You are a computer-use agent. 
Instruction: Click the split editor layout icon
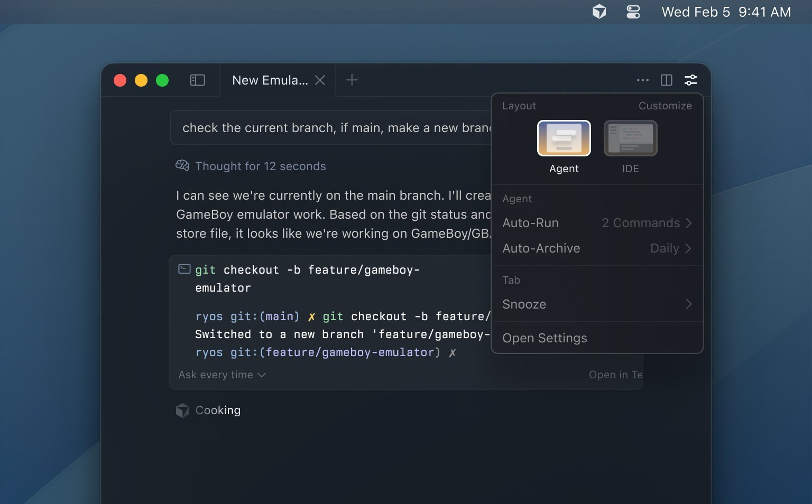(x=666, y=80)
